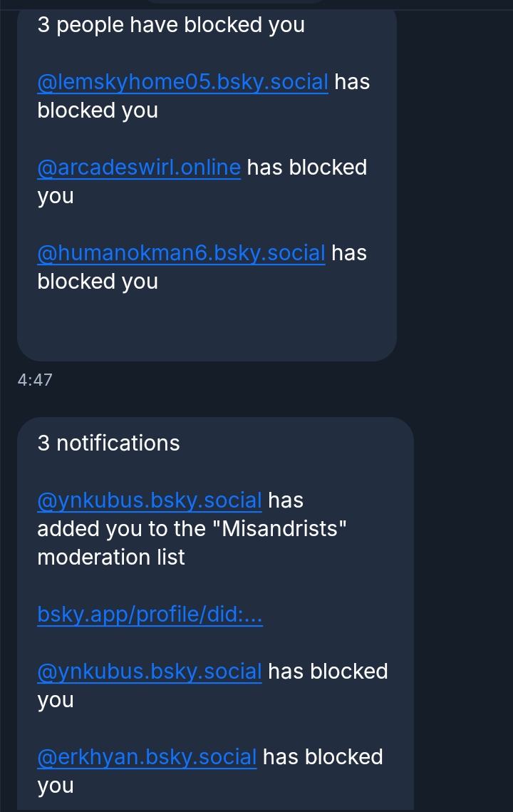
Task: Select the "3 notifications" heading text
Action: 108,443
